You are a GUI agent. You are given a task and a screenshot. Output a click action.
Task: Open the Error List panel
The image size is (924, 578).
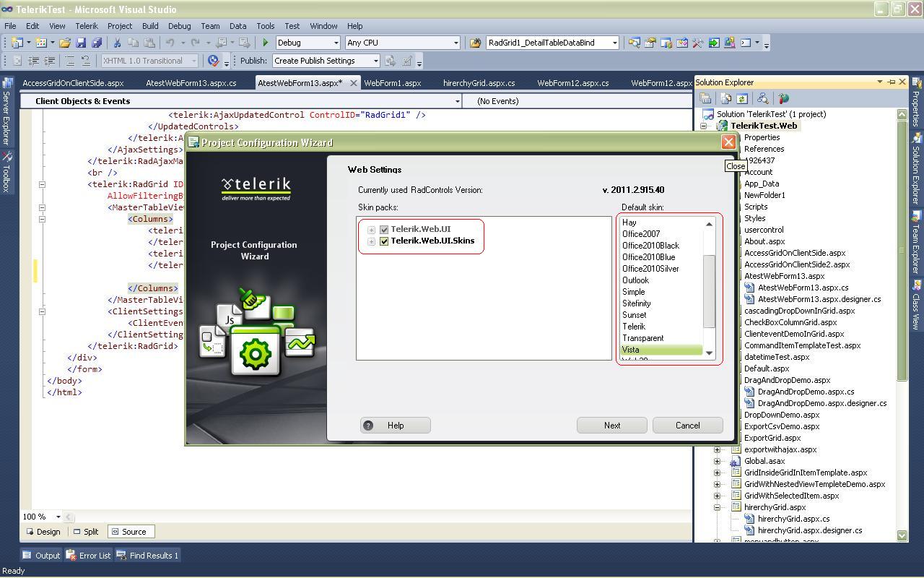[89, 556]
